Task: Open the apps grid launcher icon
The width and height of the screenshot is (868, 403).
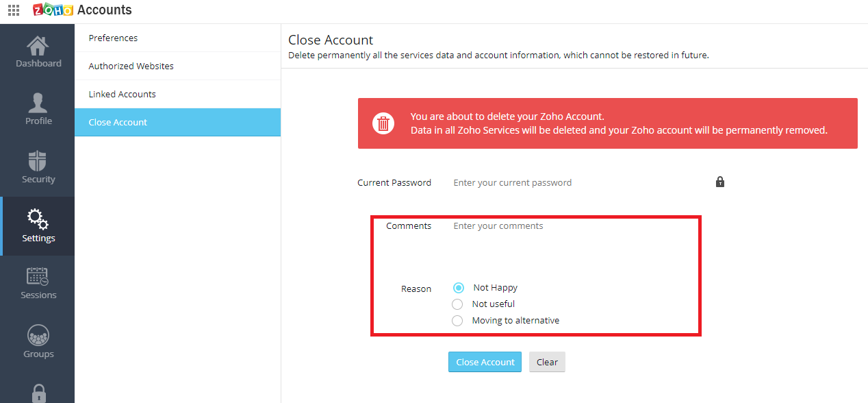Action: [x=13, y=10]
